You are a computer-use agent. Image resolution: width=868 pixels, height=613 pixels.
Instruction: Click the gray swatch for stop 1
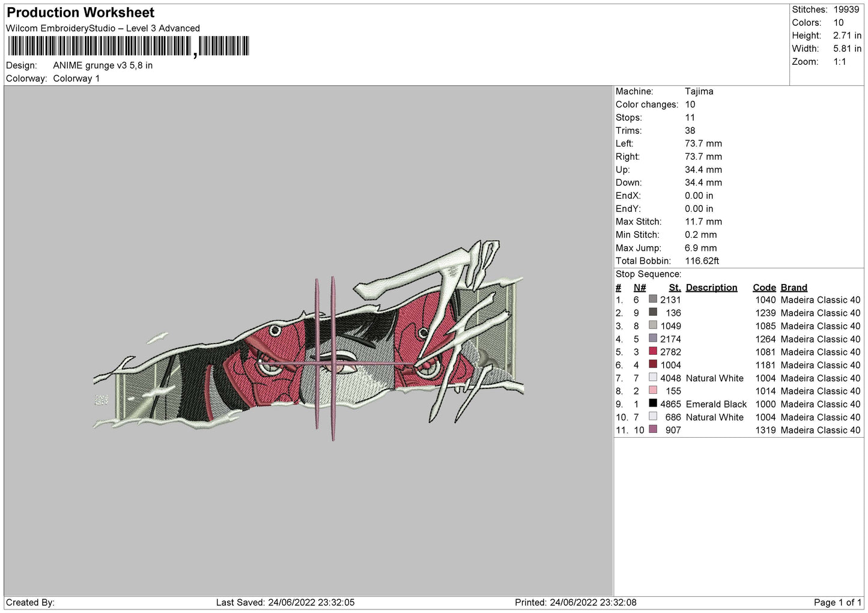652,299
